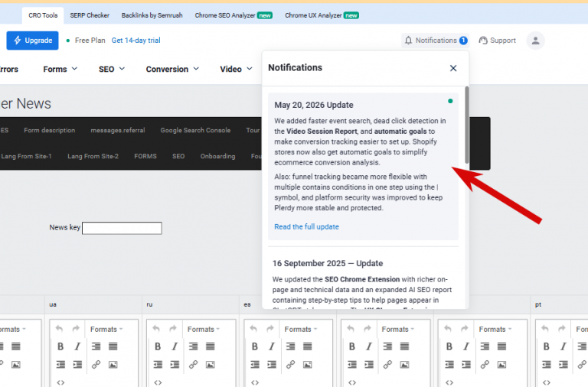Click Italic in the pt editor
Image resolution: width=588 pixels, height=387 pixels.
[x=563, y=346]
